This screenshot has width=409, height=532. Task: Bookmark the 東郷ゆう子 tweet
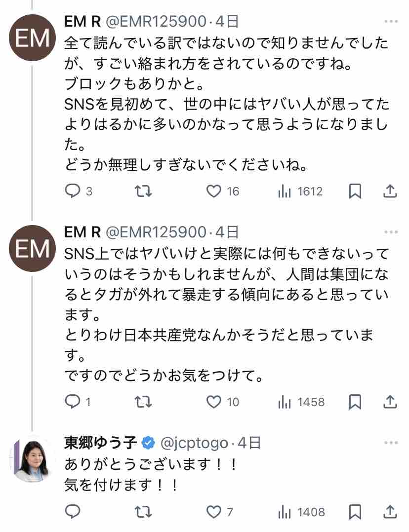tap(355, 512)
